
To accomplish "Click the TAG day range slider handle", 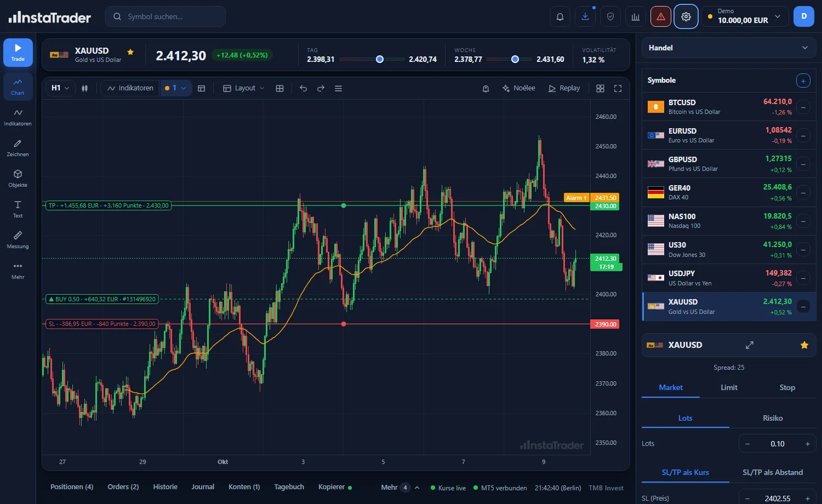I will [380, 59].
